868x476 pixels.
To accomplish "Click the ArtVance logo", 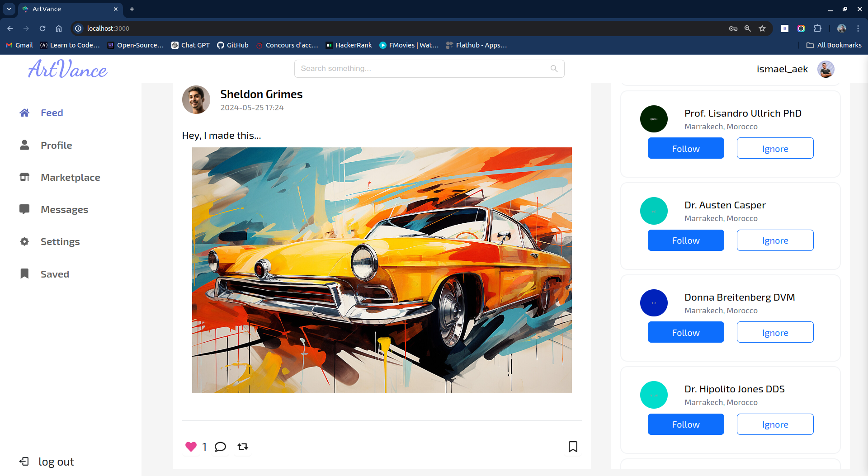I will (67, 69).
